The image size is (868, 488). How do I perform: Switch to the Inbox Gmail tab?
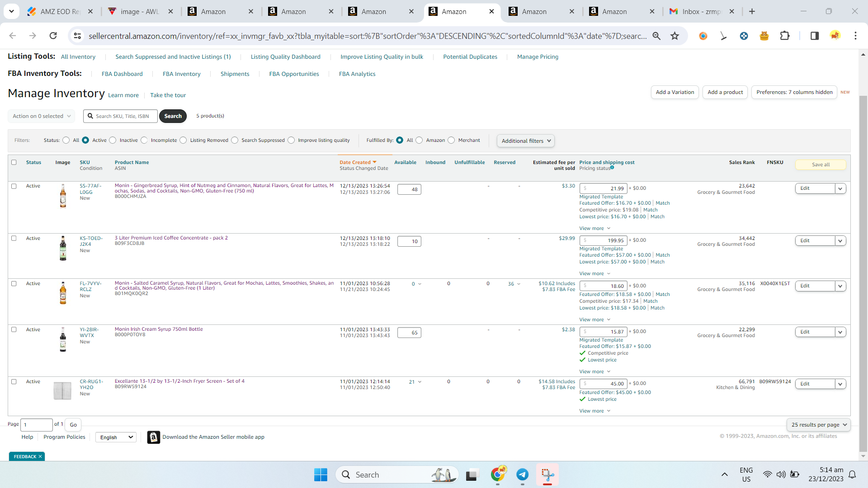pyautogui.click(x=702, y=11)
